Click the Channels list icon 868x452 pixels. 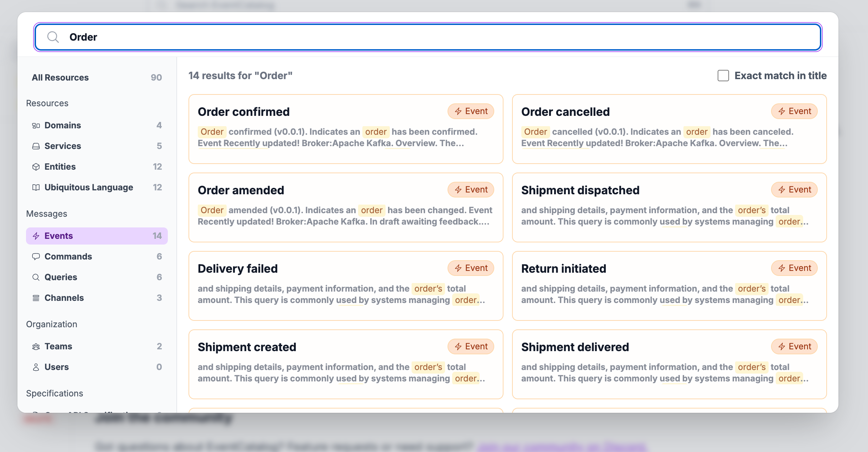(36, 298)
